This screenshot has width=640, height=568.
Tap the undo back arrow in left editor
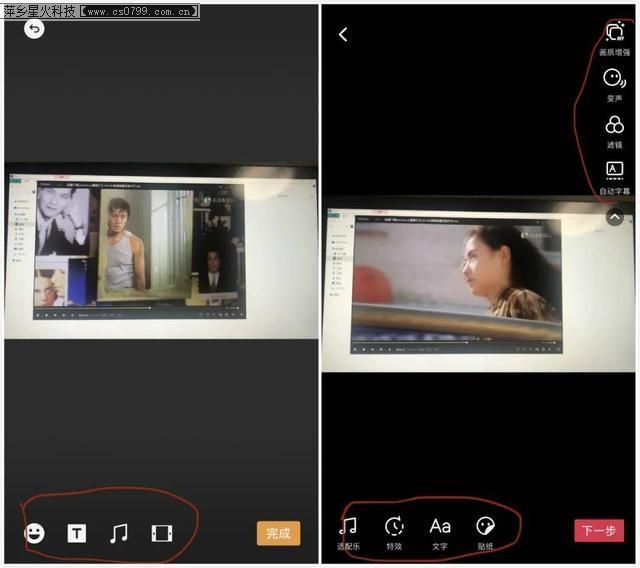click(34, 29)
